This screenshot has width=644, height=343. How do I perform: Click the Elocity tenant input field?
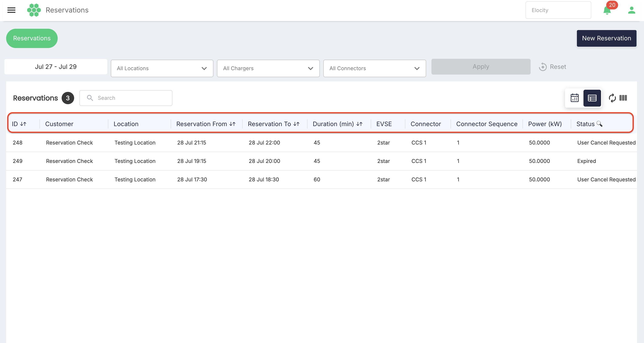click(x=558, y=10)
